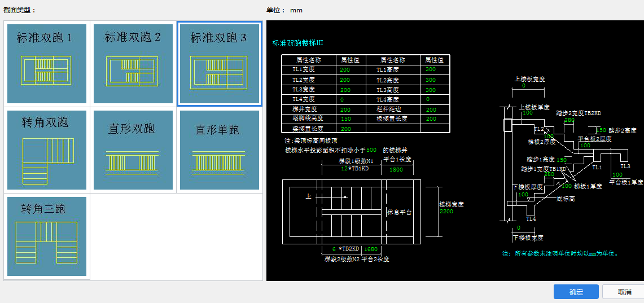Edit 踏步2宽度TB2KD value 280

(x=569, y=120)
